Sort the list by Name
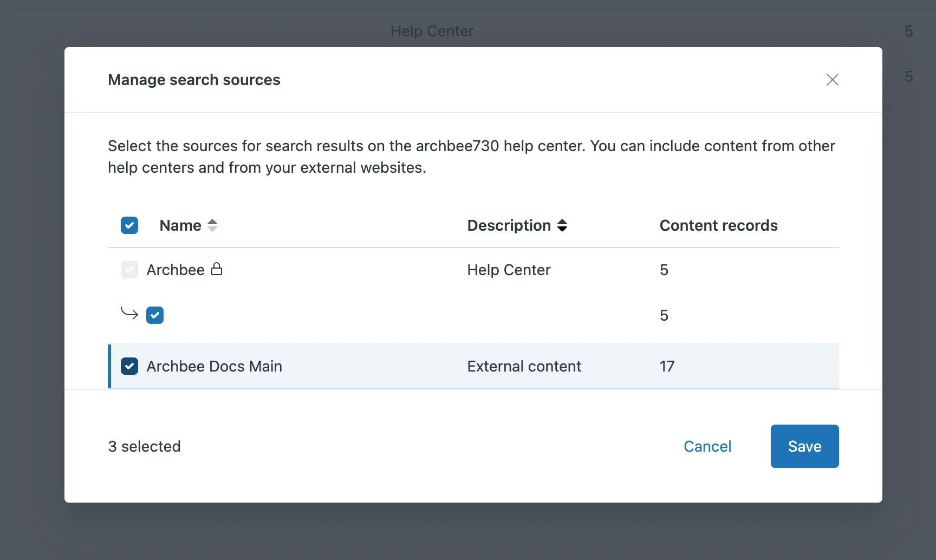Image resolution: width=936 pixels, height=560 pixels. click(x=212, y=225)
